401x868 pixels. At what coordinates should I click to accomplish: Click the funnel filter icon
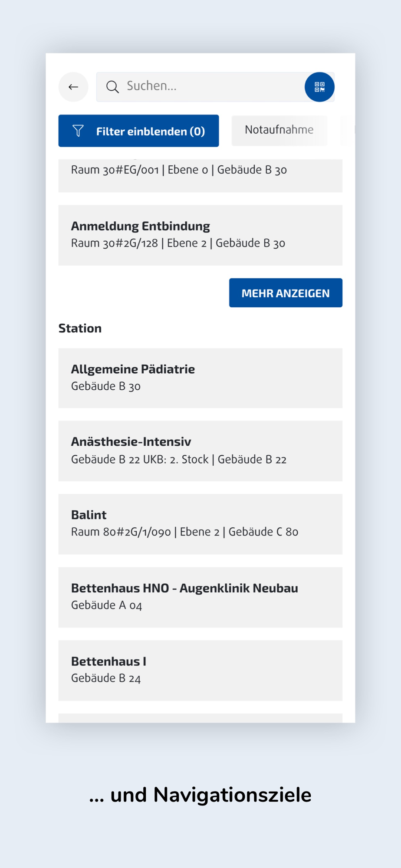[x=78, y=131]
